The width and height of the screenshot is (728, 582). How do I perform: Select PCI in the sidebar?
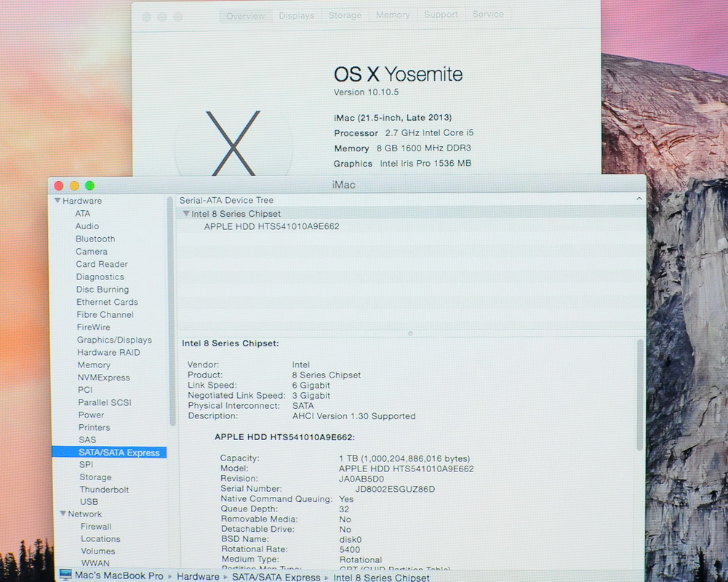(85, 390)
